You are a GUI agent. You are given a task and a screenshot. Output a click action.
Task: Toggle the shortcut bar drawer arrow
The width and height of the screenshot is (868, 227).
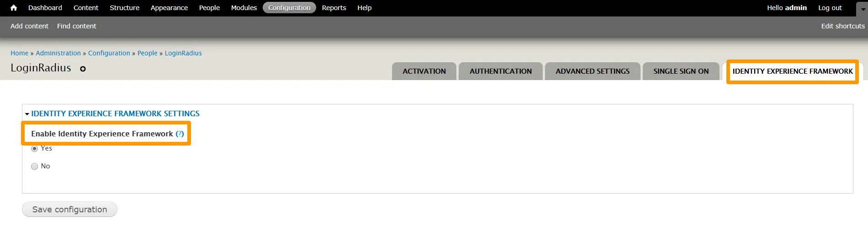pyautogui.click(x=863, y=9)
